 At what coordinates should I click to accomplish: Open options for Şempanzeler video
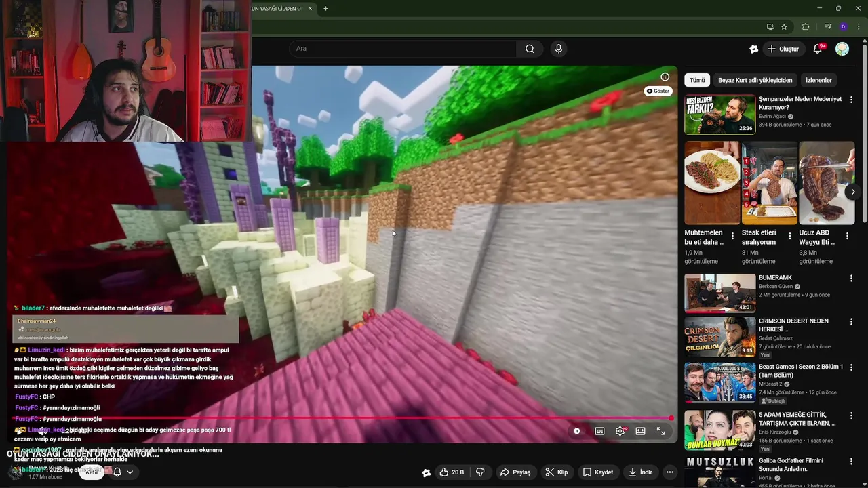tap(851, 100)
